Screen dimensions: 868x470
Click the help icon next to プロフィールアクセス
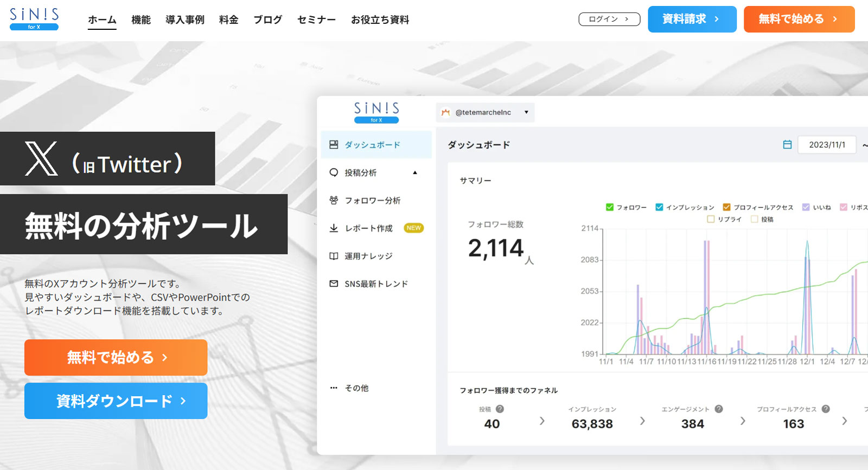pos(826,409)
